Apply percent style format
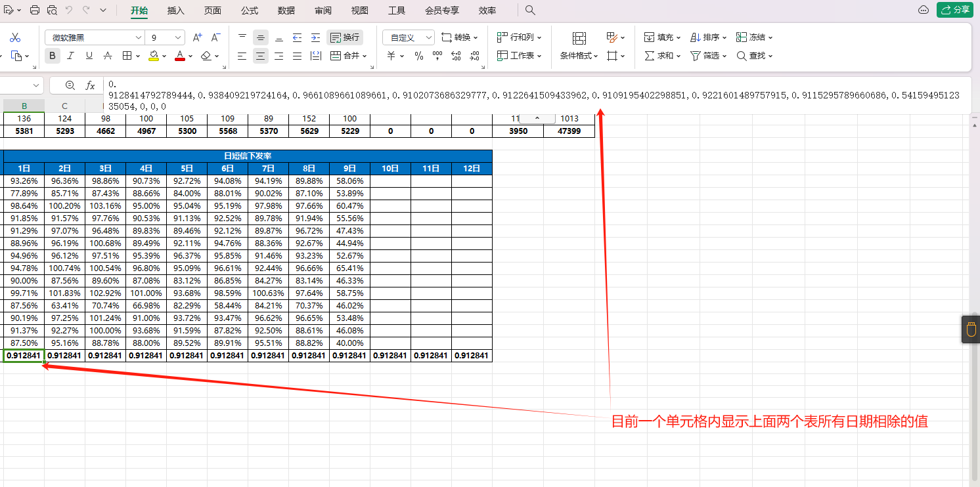The height and width of the screenshot is (487, 980). (419, 56)
